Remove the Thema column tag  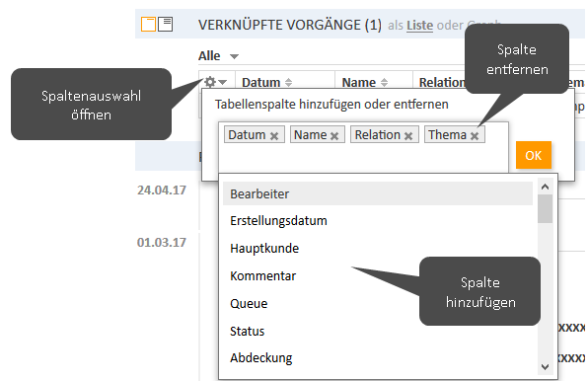point(475,136)
